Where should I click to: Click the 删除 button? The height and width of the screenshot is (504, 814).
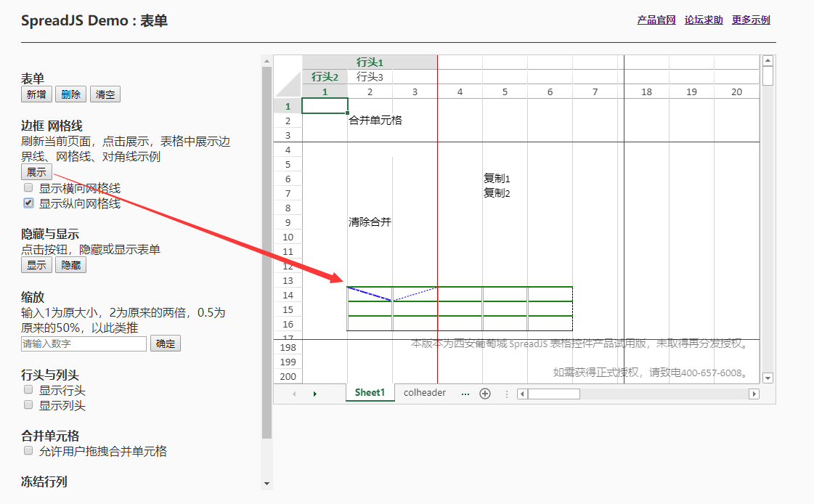tap(70, 94)
